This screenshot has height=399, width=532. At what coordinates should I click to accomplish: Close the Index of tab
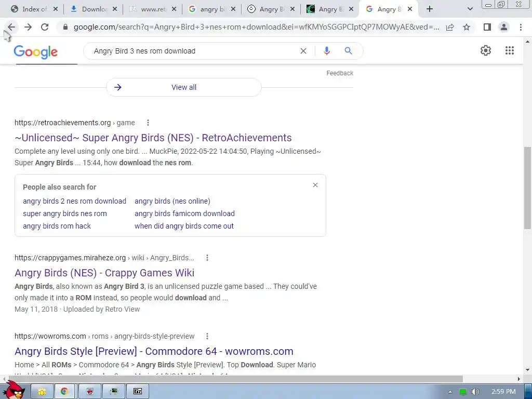pyautogui.click(x=56, y=9)
